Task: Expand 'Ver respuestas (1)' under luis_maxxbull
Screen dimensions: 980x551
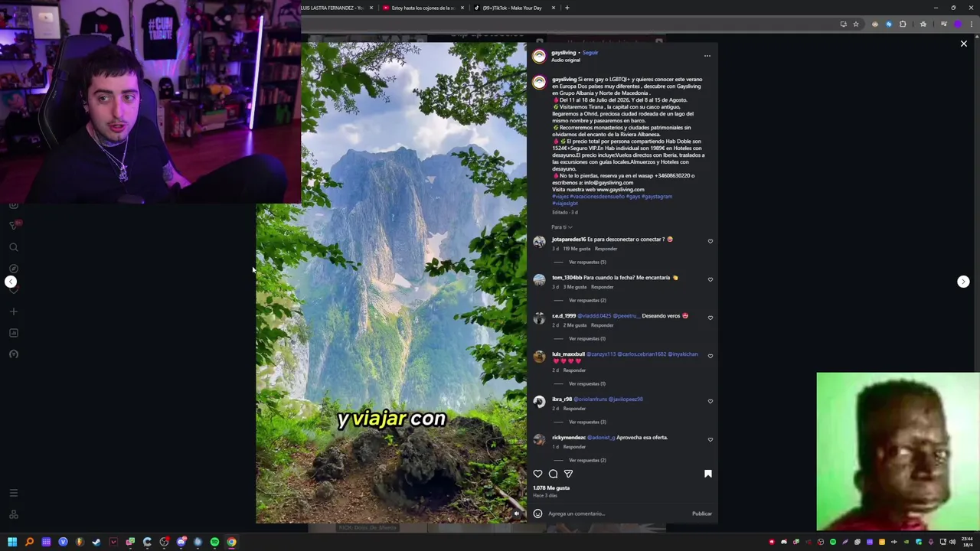Action: 587,383
